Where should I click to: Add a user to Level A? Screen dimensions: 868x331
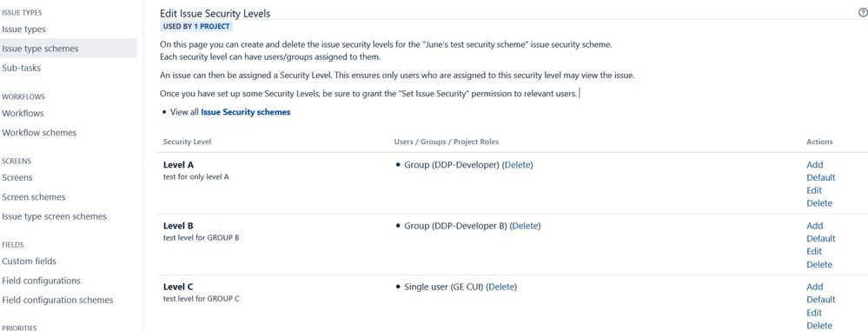(815, 165)
